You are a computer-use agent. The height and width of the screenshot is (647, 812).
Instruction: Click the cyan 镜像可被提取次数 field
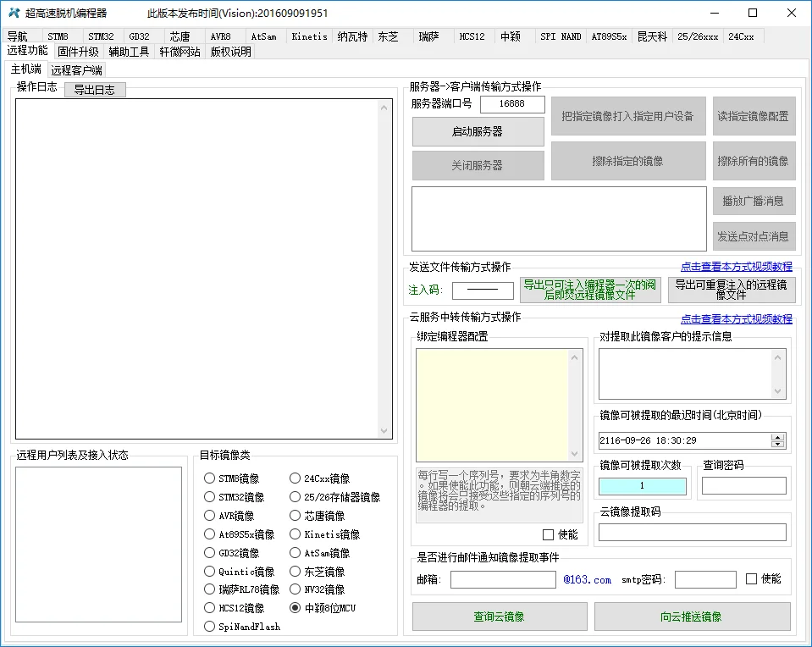click(642, 486)
